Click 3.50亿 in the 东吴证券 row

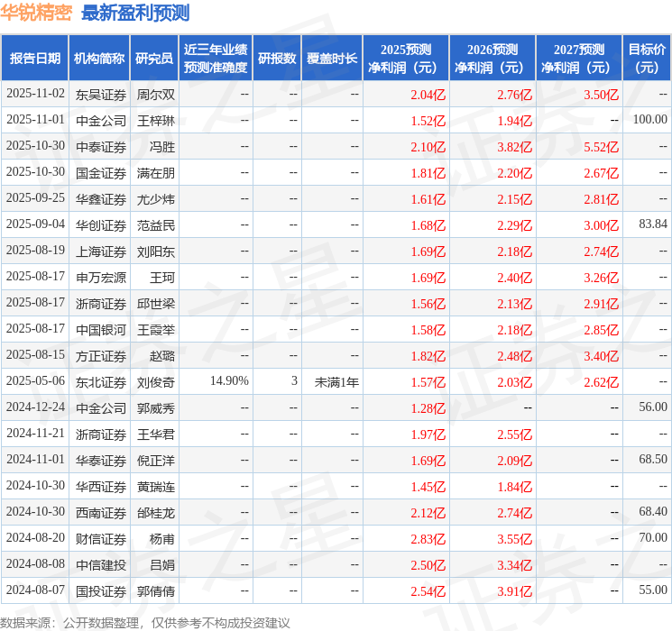[x=602, y=95]
